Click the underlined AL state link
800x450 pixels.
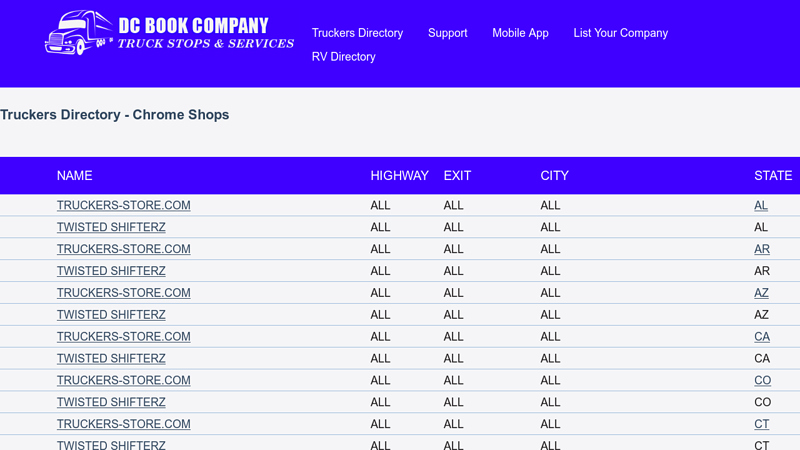(761, 205)
